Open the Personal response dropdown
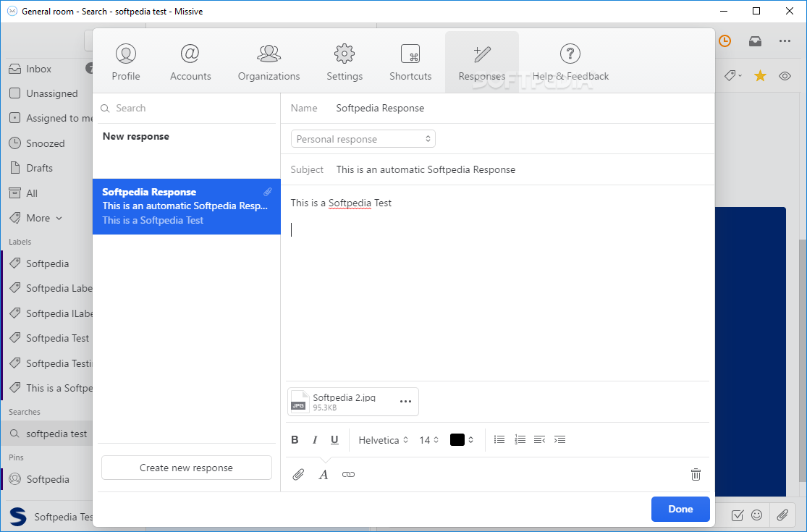This screenshot has height=532, width=807. 363,139
